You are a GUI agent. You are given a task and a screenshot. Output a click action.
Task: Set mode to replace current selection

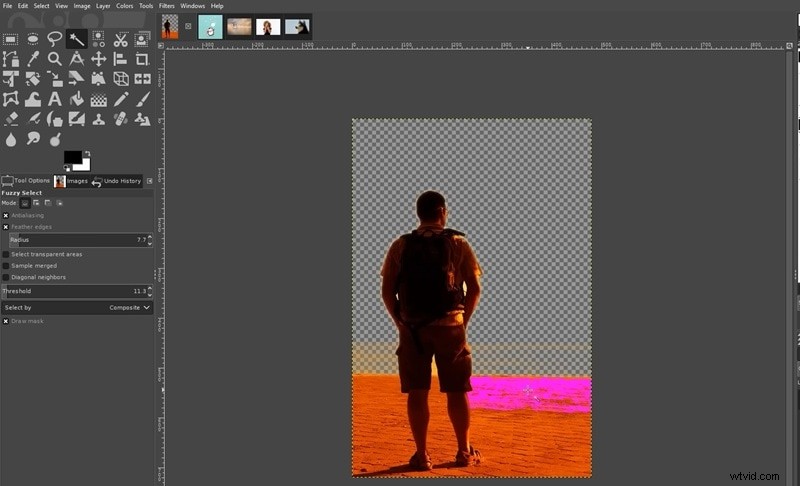click(x=25, y=203)
